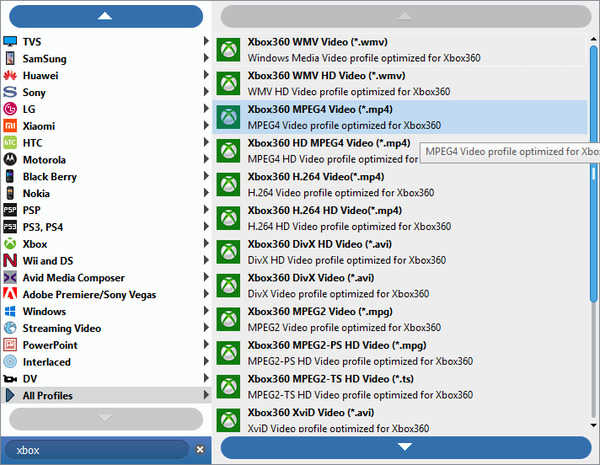Viewport: 600px width, 465px height.
Task: Select Xbox360 XviD Video (*.avi)
Action: pos(400,419)
